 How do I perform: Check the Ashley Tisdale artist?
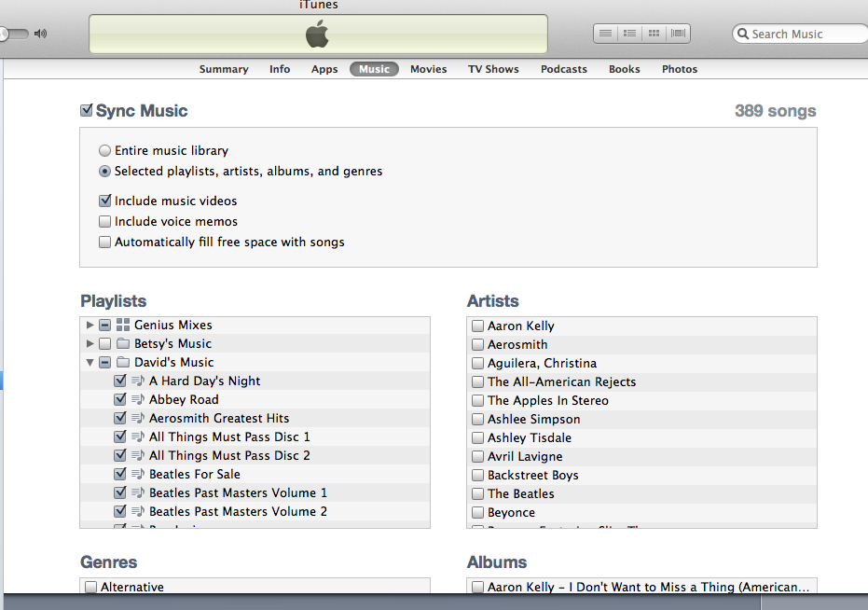pyautogui.click(x=477, y=437)
